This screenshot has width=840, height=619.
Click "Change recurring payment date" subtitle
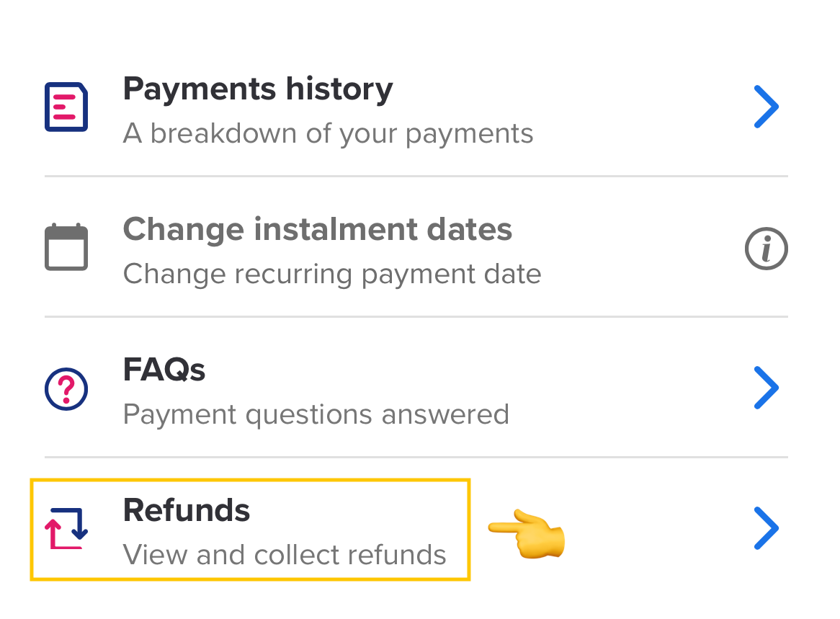pyautogui.click(x=331, y=275)
